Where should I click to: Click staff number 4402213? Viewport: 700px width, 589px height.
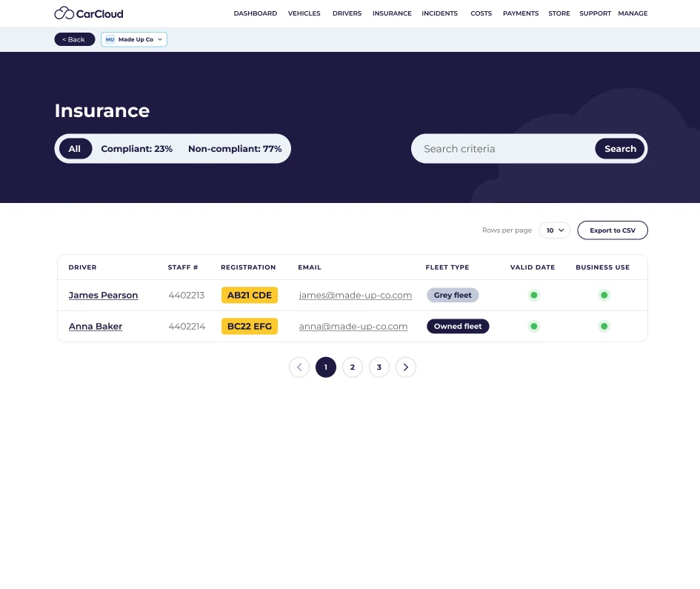(x=187, y=295)
